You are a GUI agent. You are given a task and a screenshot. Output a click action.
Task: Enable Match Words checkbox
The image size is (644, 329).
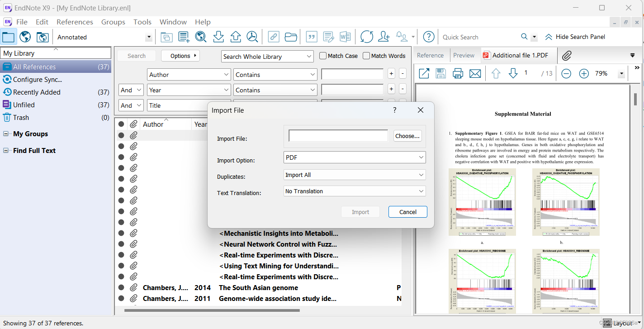(366, 56)
